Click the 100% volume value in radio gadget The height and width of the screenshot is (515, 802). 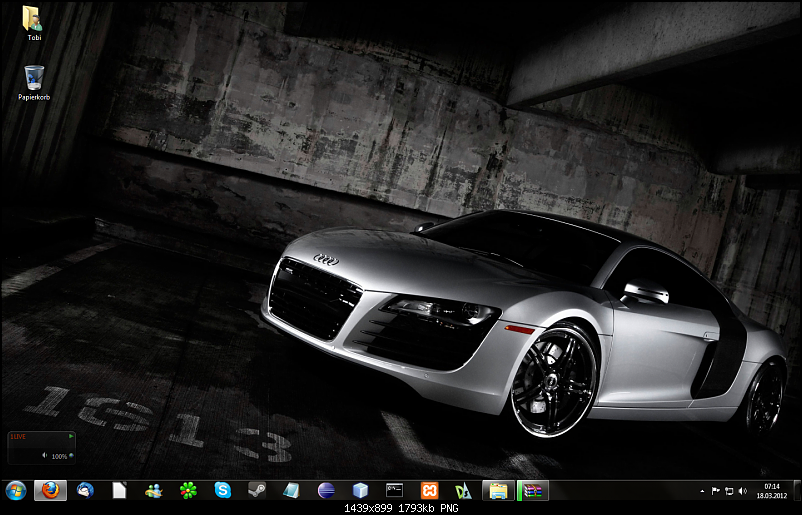pos(59,456)
